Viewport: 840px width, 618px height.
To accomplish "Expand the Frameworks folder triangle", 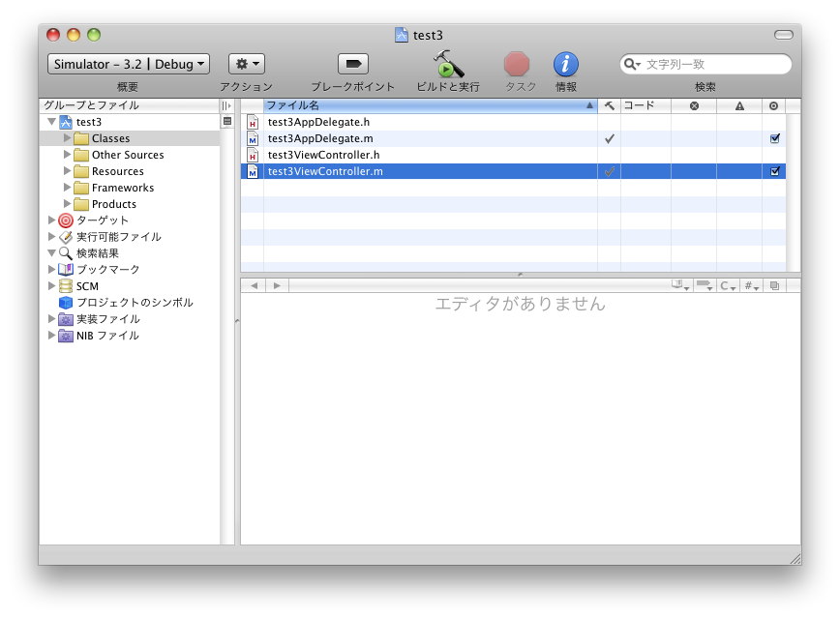I will coord(68,188).
